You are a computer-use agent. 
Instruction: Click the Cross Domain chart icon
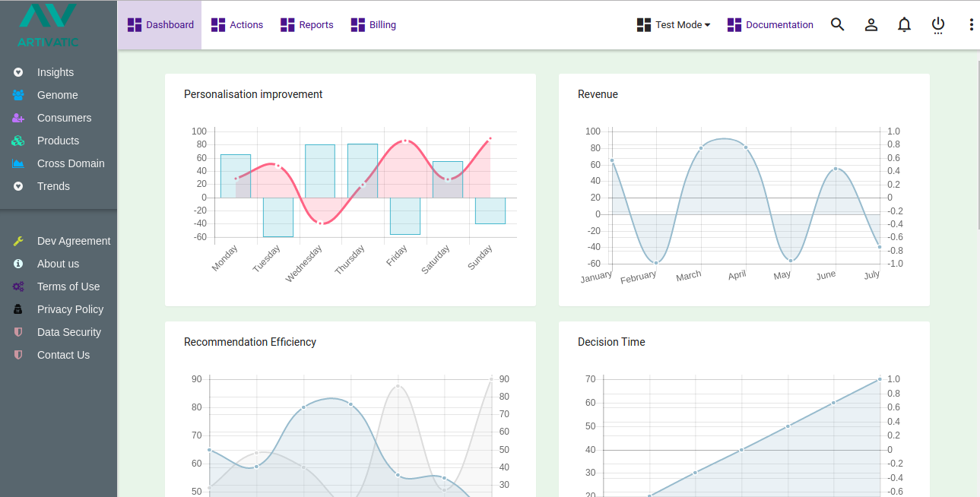[19, 163]
